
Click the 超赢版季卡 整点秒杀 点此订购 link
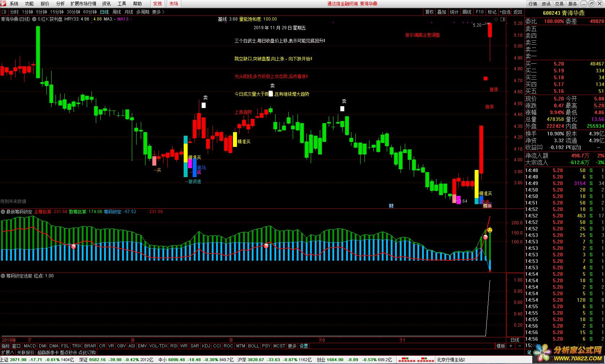(x=67, y=352)
